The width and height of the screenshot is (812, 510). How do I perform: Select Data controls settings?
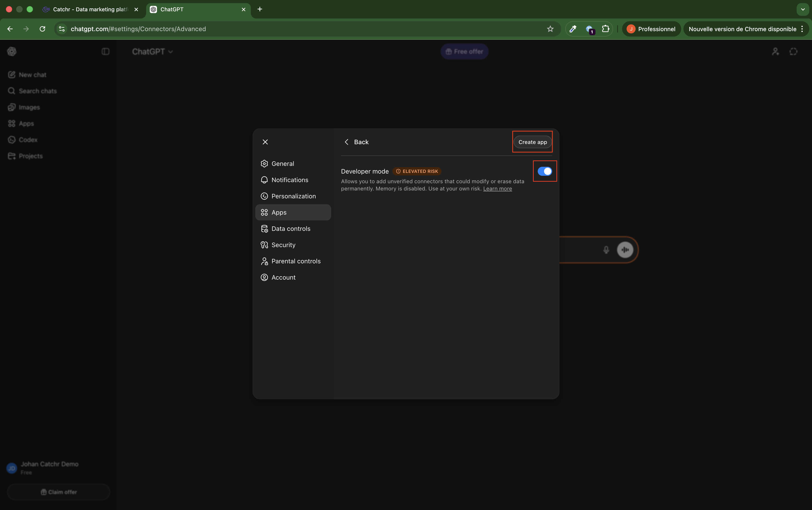coord(291,229)
